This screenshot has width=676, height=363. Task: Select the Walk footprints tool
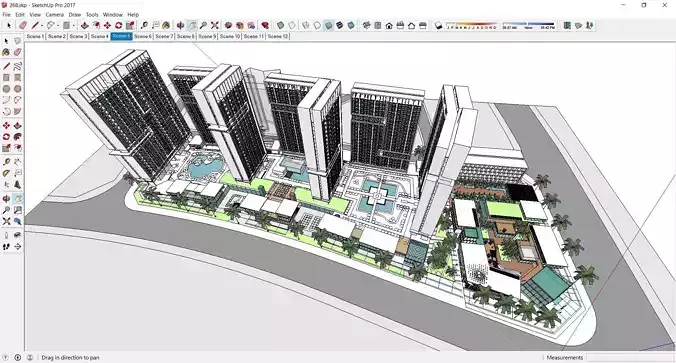6,247
